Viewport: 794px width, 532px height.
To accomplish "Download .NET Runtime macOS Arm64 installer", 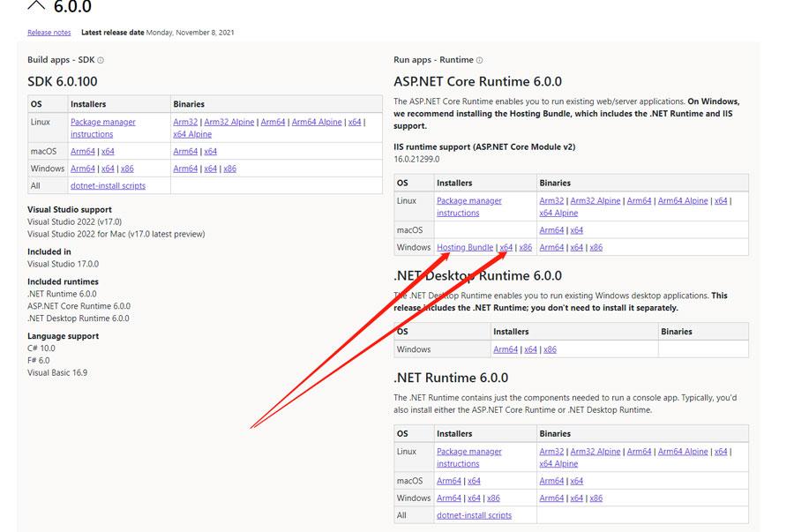I will tap(449, 481).
